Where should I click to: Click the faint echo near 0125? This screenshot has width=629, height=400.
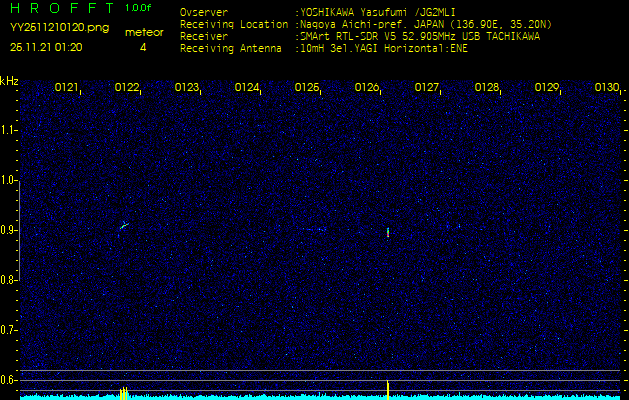(321, 229)
